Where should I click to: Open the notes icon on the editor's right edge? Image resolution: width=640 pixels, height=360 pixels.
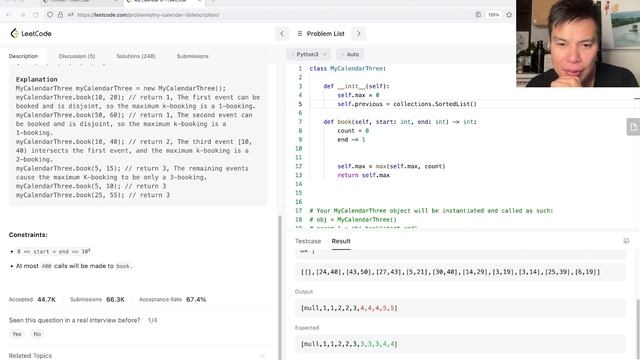coord(633,127)
